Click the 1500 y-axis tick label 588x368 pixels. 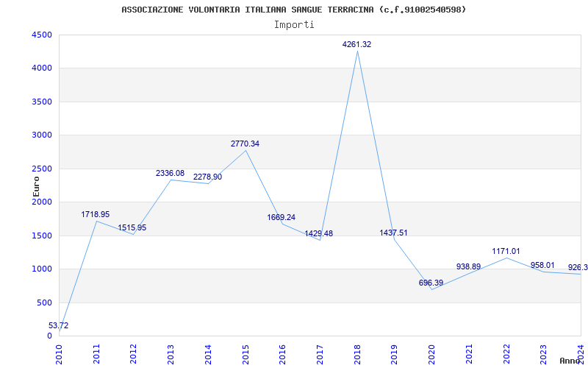tap(42, 236)
